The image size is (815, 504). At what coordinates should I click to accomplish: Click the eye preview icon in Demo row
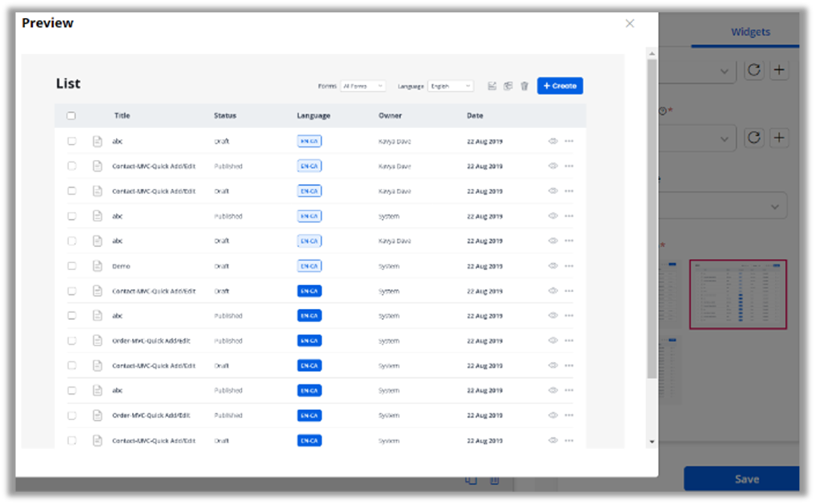553,266
